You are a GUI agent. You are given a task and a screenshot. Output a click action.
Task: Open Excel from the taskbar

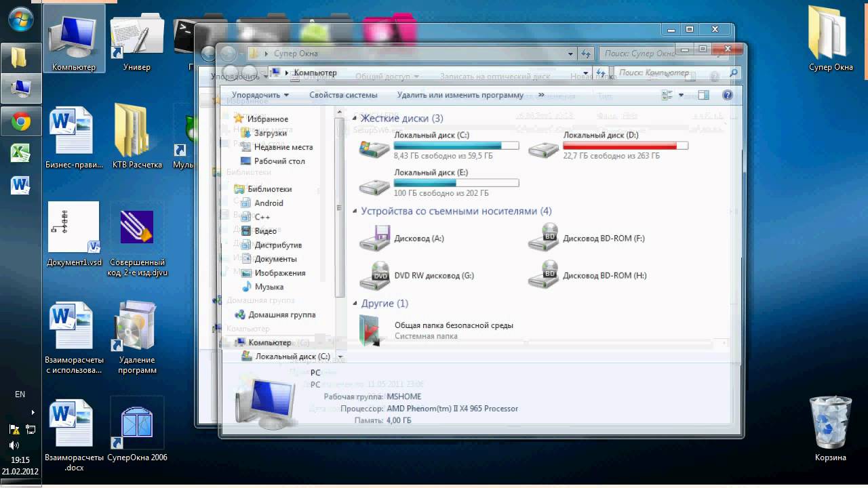[20, 153]
